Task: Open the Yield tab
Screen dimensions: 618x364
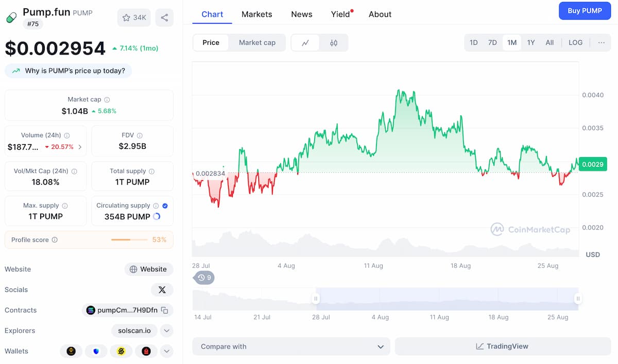Action: click(x=341, y=14)
